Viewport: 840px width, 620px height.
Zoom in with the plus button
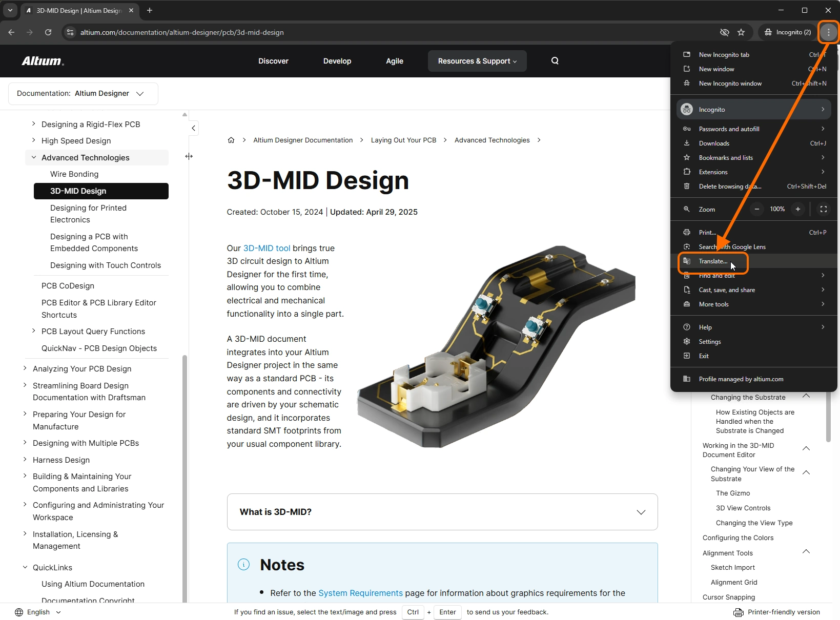pos(797,209)
